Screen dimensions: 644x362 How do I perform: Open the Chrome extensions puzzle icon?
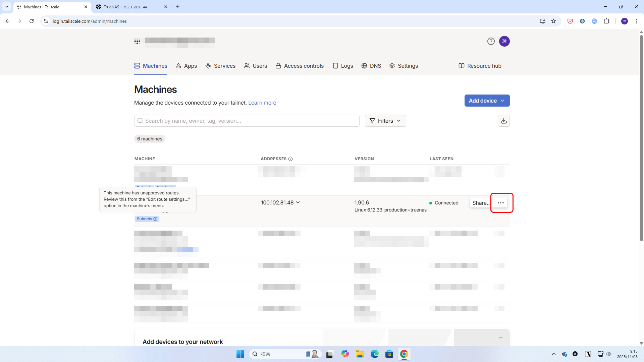click(606, 21)
